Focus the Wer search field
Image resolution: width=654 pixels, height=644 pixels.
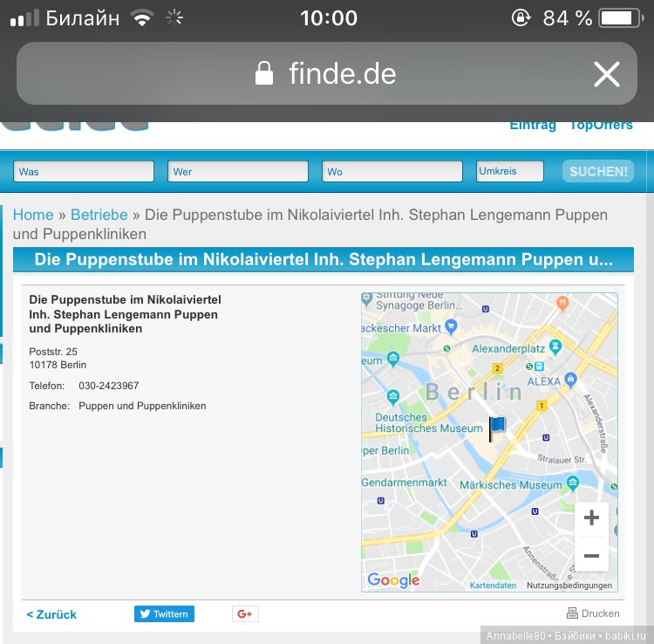(237, 172)
